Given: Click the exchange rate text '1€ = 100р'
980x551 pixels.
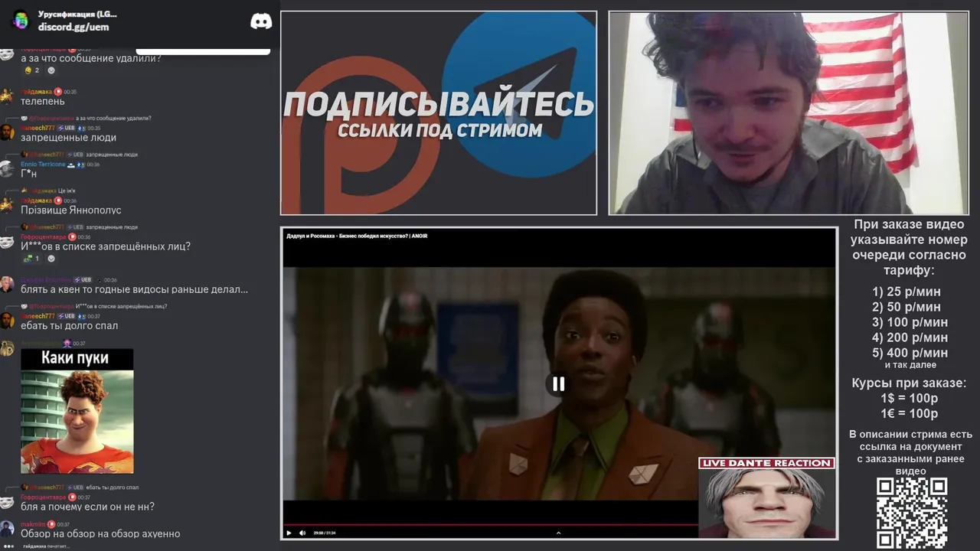Looking at the screenshot, I should [910, 414].
